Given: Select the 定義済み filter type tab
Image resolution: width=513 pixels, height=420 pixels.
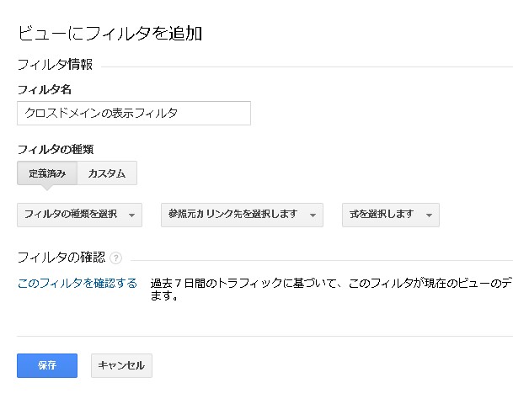Looking at the screenshot, I should (x=47, y=173).
